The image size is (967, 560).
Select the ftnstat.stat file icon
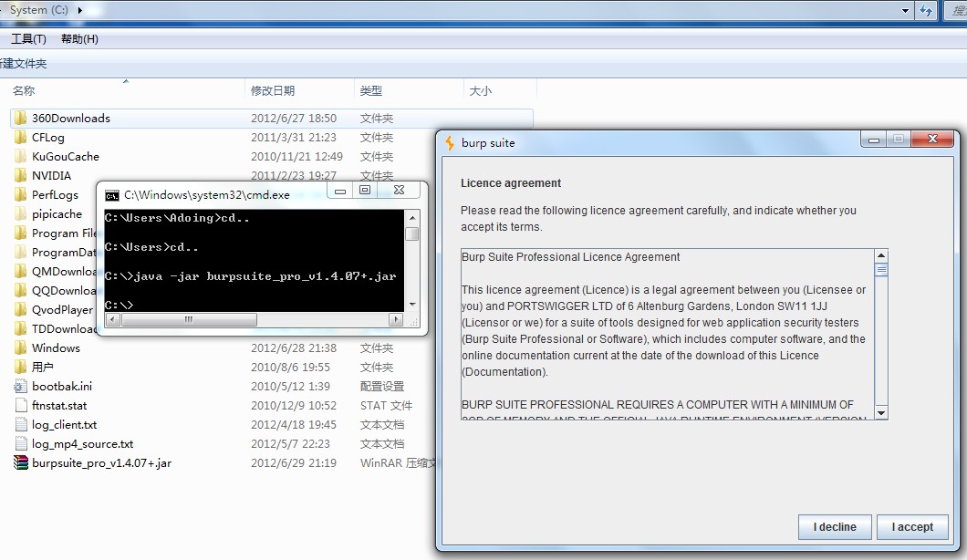point(21,405)
